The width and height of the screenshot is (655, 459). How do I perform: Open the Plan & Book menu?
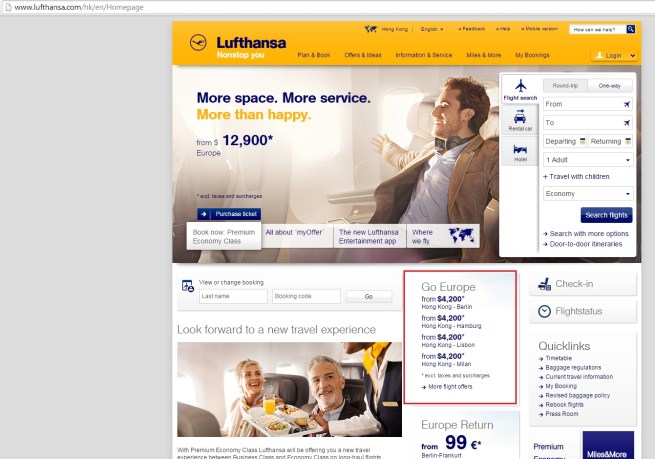(314, 55)
